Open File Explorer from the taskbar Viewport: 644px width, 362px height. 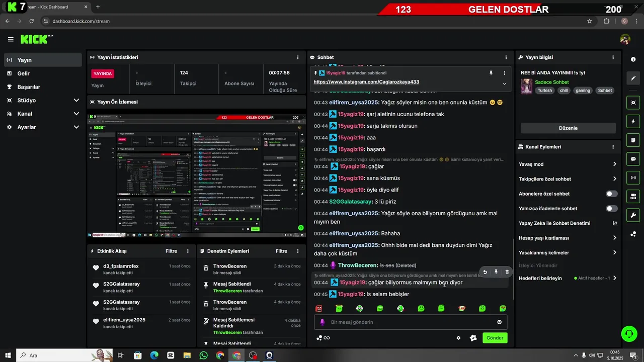point(187,355)
